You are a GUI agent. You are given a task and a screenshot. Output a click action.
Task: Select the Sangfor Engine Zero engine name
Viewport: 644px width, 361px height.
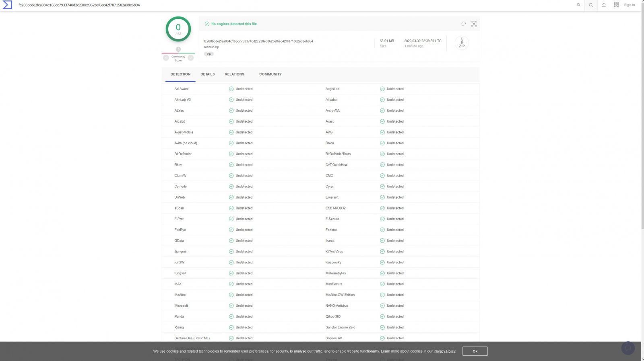click(x=340, y=327)
